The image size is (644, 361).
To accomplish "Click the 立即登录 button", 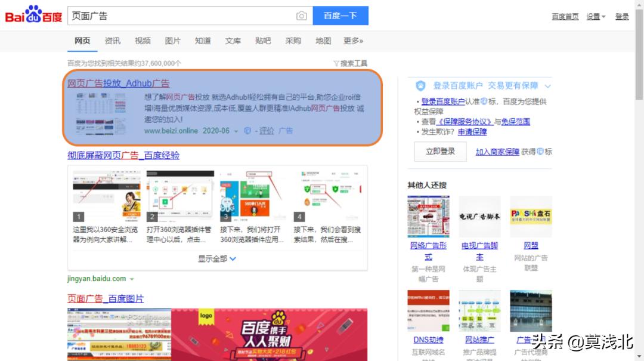I will (440, 152).
